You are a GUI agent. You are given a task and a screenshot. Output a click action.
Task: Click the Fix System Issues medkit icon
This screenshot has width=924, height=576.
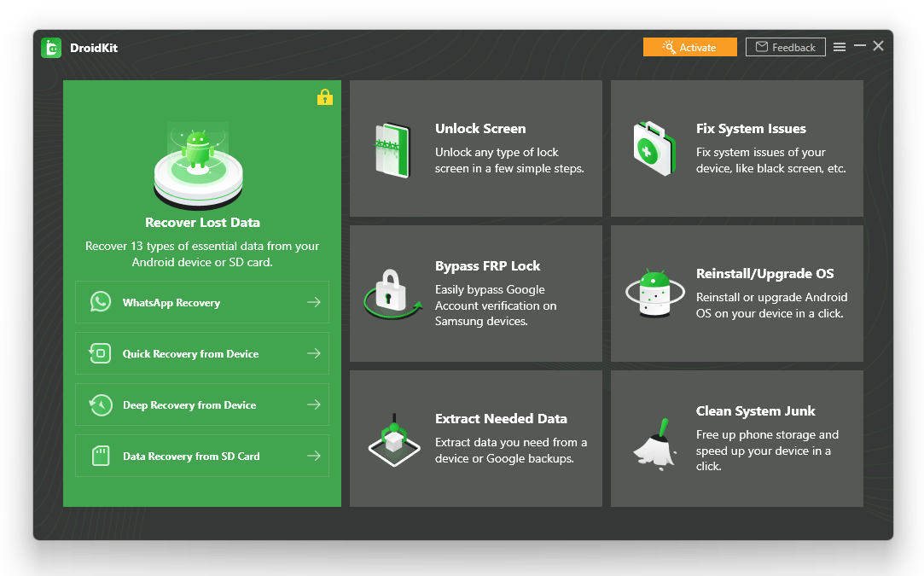(654, 148)
